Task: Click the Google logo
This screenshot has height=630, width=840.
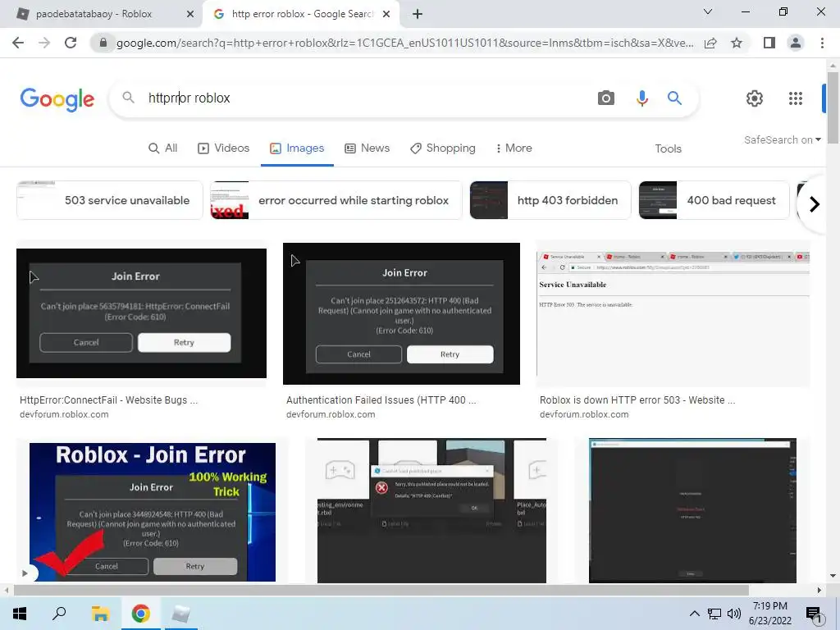Action: coord(57,99)
